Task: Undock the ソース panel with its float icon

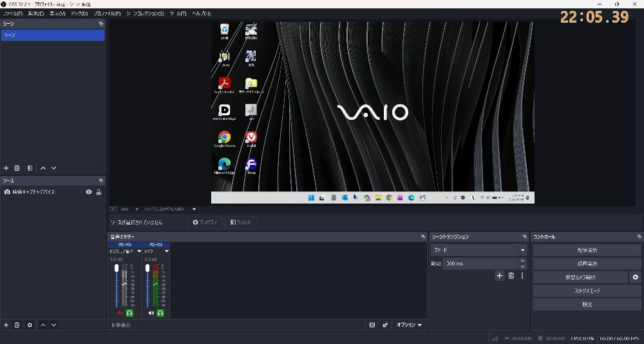Action: click(101, 180)
